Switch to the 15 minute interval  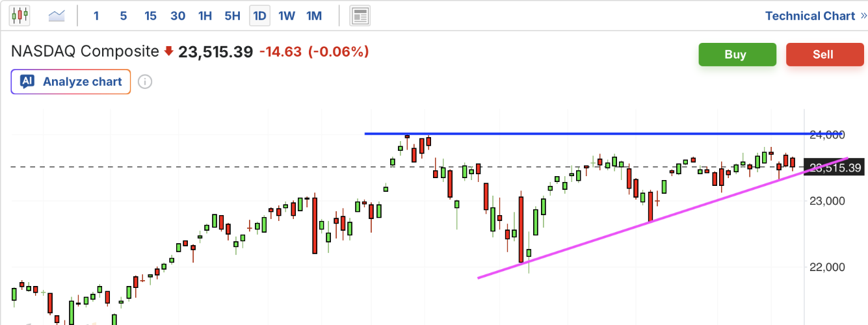[150, 16]
